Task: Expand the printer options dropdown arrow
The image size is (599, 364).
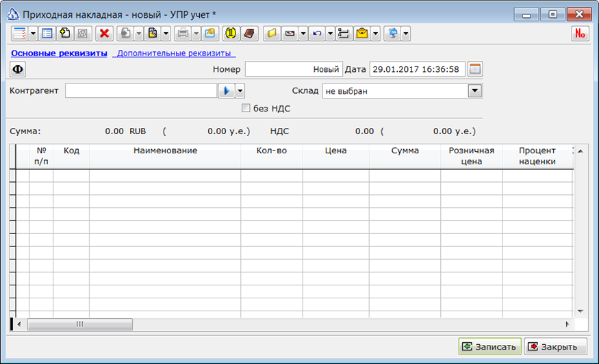Action: [x=196, y=34]
